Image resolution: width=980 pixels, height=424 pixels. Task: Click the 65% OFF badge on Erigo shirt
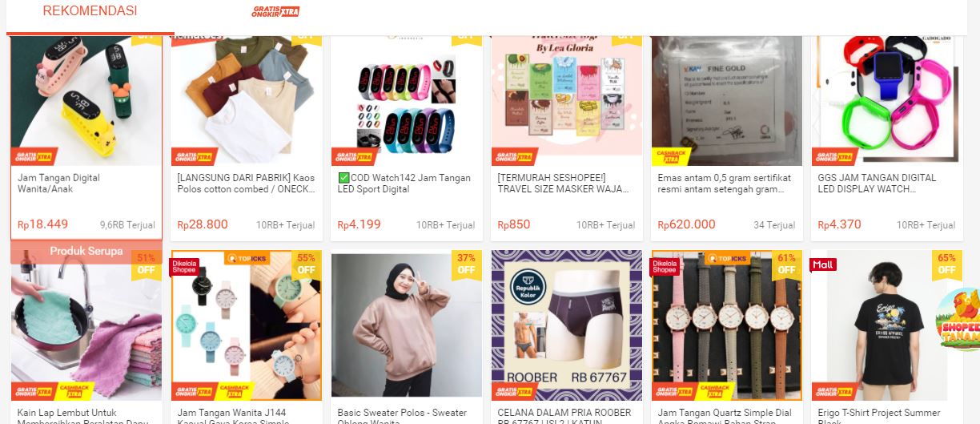[x=946, y=264]
